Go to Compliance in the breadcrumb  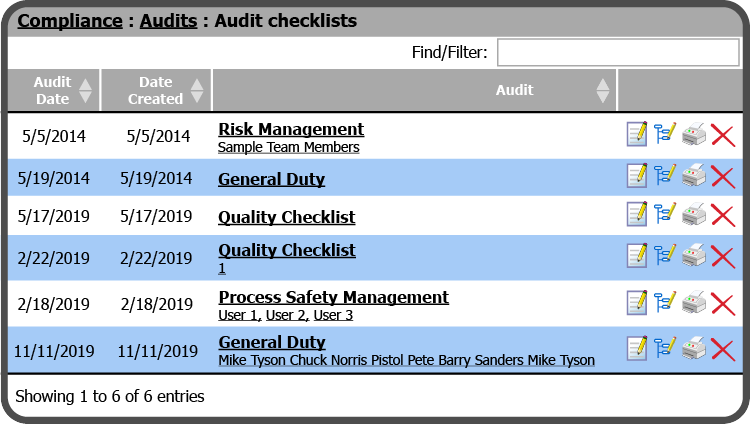68,20
